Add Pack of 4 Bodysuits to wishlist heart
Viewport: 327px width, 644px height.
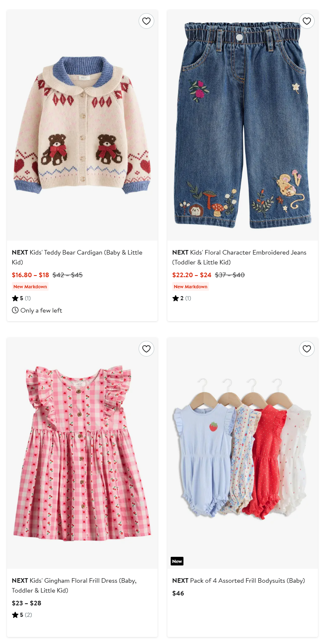coord(307,349)
